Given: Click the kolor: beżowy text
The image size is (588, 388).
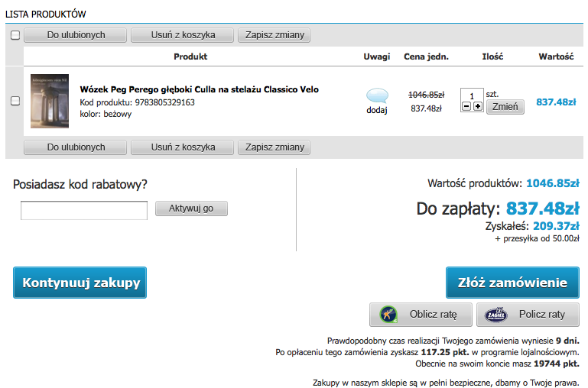Looking at the screenshot, I should click(x=106, y=114).
